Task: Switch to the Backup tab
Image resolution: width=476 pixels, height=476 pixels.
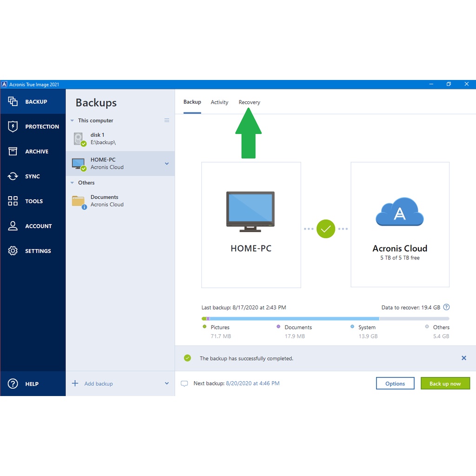Action: pyautogui.click(x=192, y=102)
